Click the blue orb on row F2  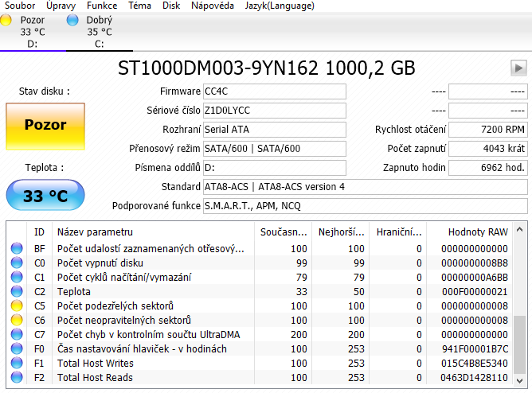pos(17,378)
